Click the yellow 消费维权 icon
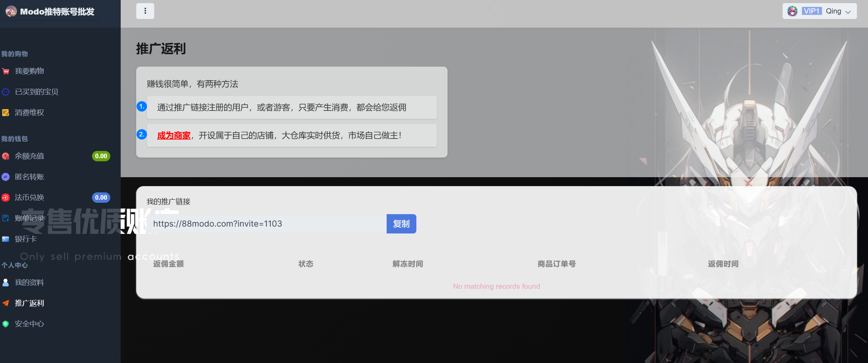 (6, 113)
